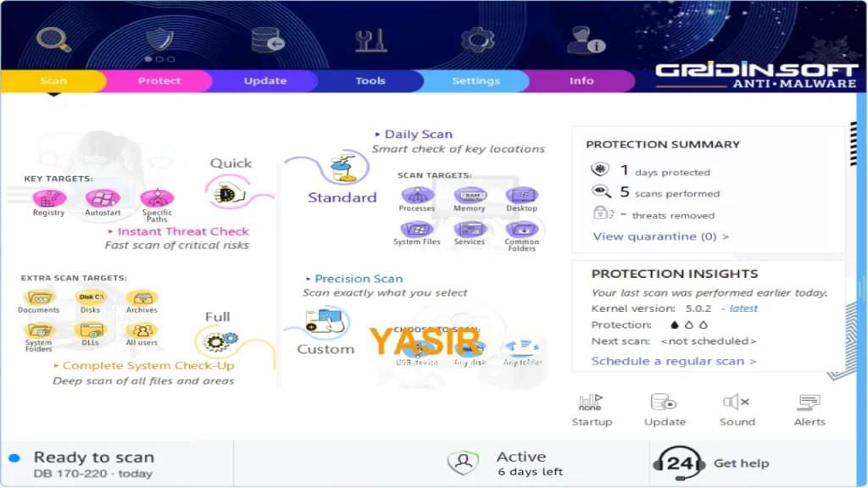Viewport: 868px width, 488px height.
Task: Select the Memory scan target
Action: pyautogui.click(x=470, y=195)
